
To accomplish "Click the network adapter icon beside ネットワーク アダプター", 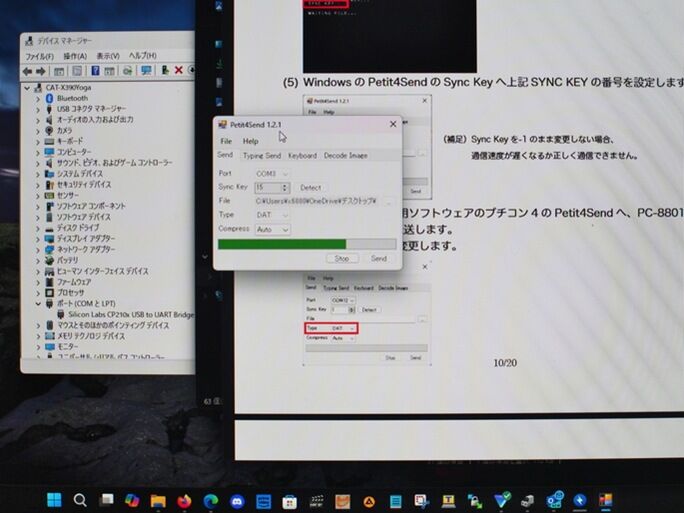I will (x=49, y=249).
